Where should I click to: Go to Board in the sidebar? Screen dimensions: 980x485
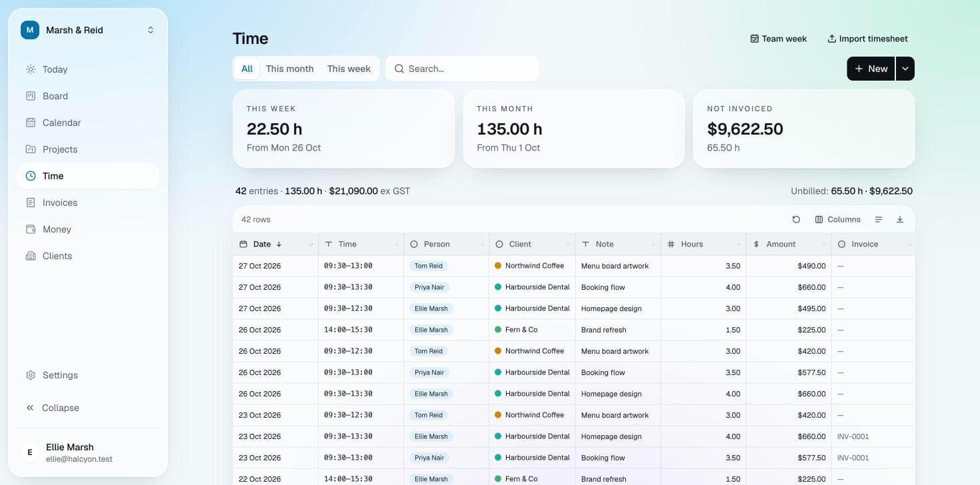click(x=88, y=96)
